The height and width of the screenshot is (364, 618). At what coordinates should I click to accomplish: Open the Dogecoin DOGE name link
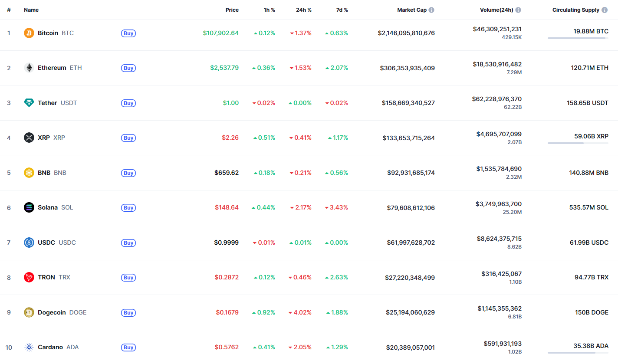click(62, 312)
